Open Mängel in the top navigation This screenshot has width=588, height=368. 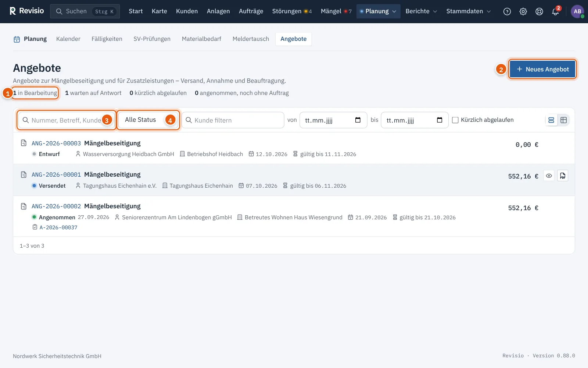coord(336,11)
